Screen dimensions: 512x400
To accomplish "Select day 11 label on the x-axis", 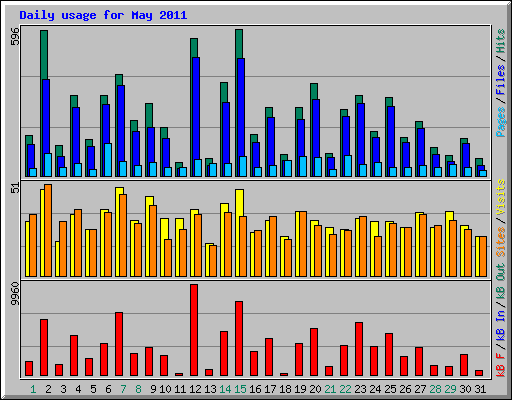I will click(x=180, y=389).
